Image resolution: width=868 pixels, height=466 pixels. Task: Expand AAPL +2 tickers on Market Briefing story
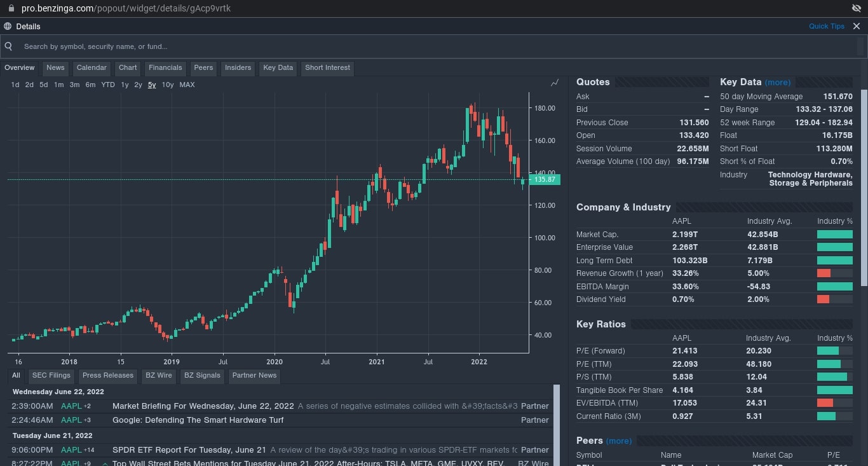[x=88, y=406]
